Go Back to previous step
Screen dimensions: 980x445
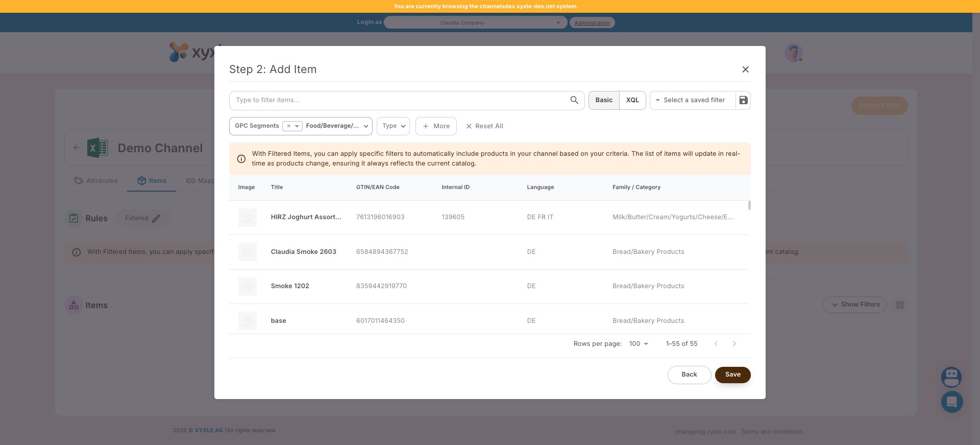click(x=689, y=374)
